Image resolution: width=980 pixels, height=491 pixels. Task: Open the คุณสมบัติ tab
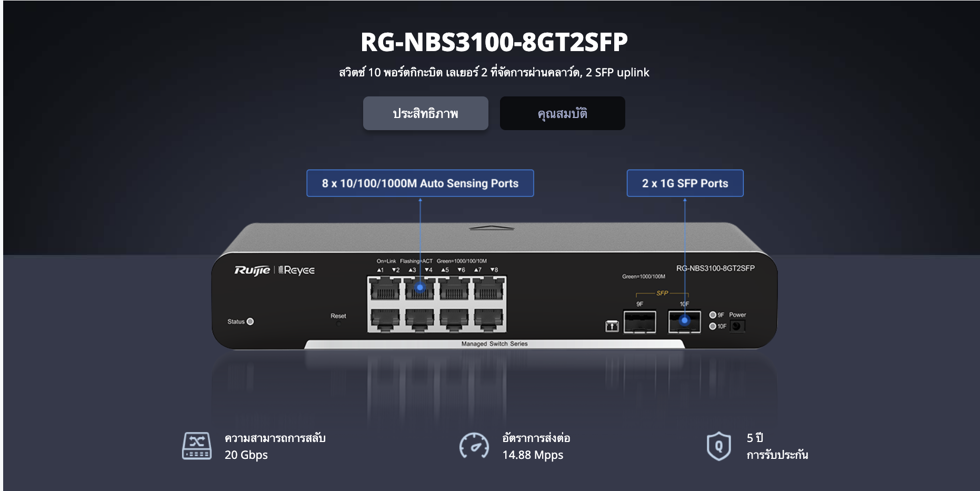point(562,113)
